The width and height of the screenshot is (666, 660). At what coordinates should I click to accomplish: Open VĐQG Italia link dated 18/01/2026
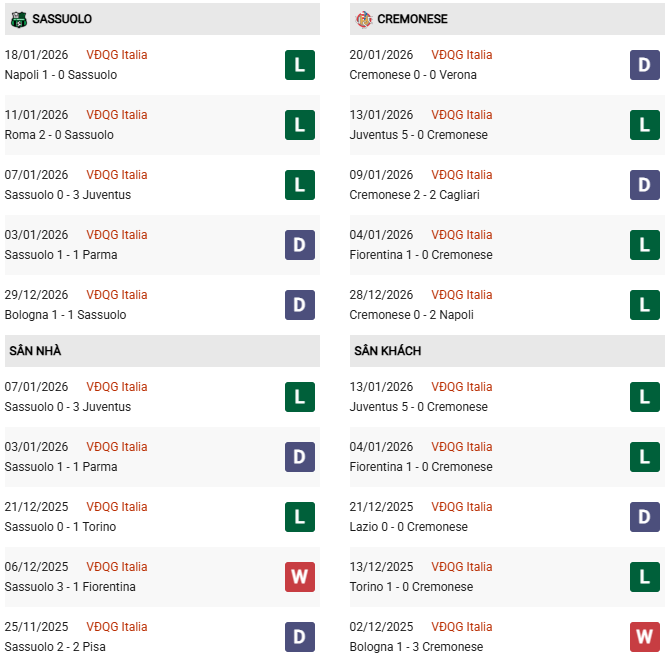tap(116, 55)
